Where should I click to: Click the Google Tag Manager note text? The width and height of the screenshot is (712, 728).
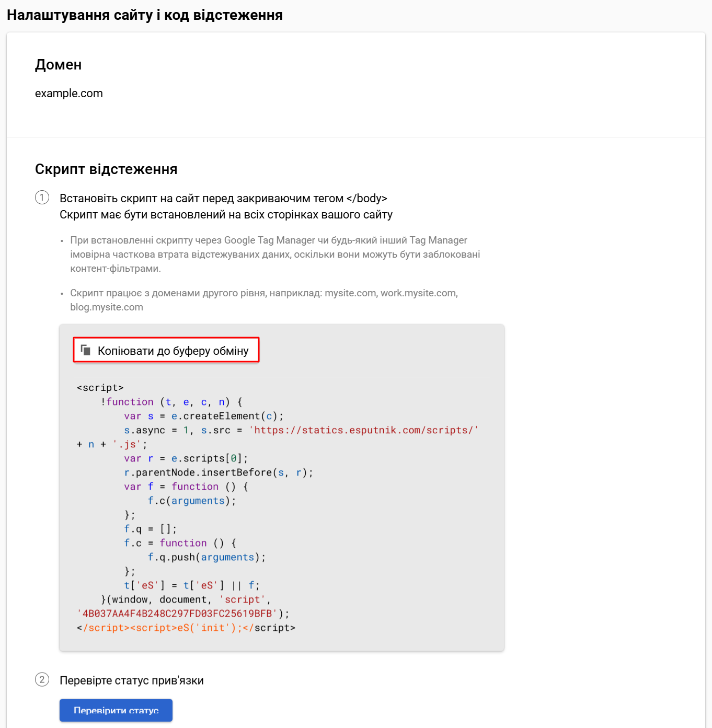275,255
